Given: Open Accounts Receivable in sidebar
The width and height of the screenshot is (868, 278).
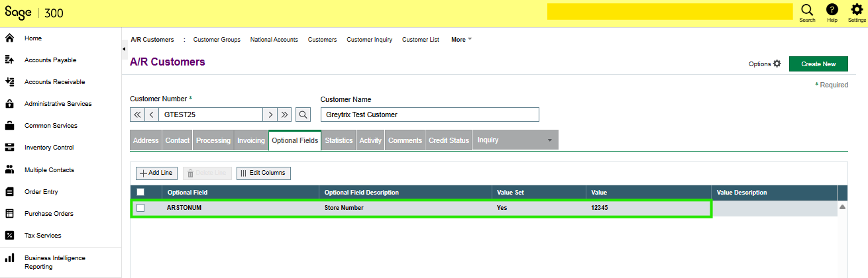Looking at the screenshot, I should 54,82.
